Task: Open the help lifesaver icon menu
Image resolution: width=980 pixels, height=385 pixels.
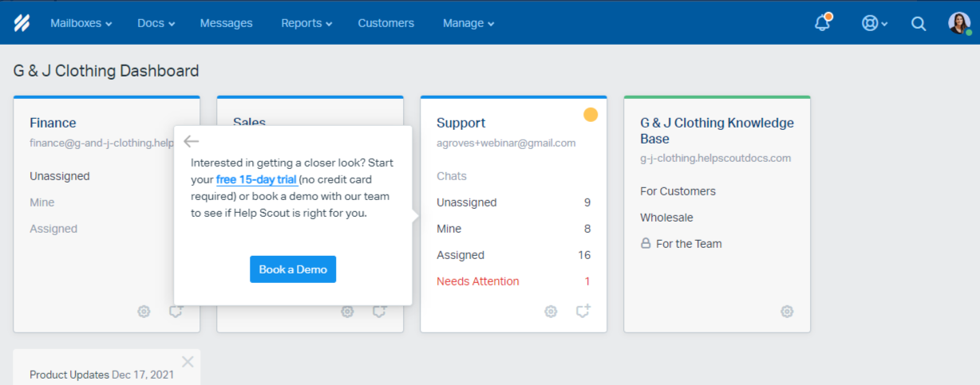Action: 875,23
